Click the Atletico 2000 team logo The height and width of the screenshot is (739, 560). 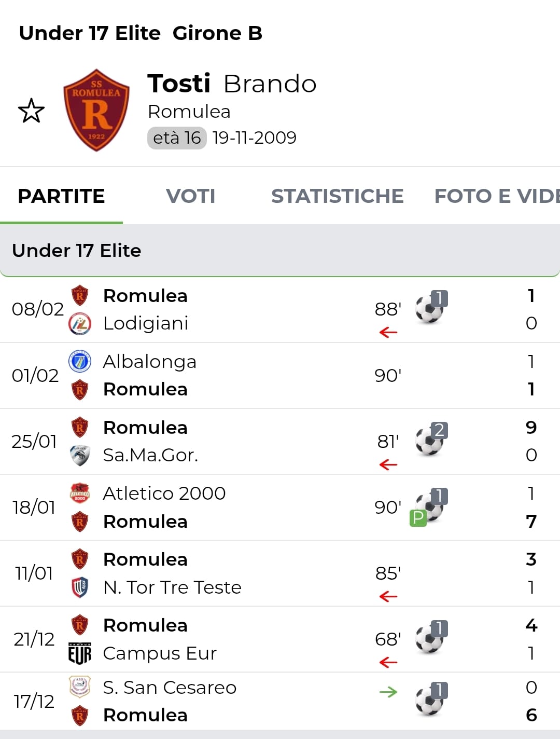coord(80,493)
